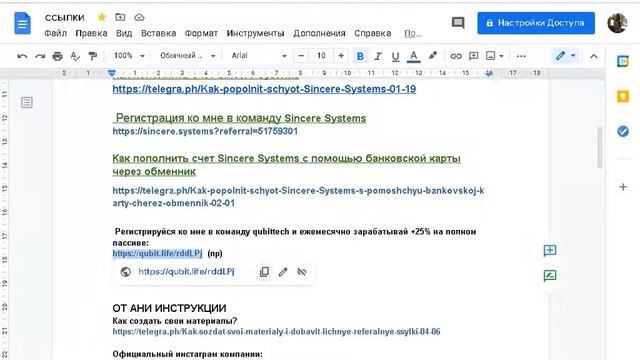Toggle bold formatting
Viewport: 640px width, 360px height.
coord(360,56)
